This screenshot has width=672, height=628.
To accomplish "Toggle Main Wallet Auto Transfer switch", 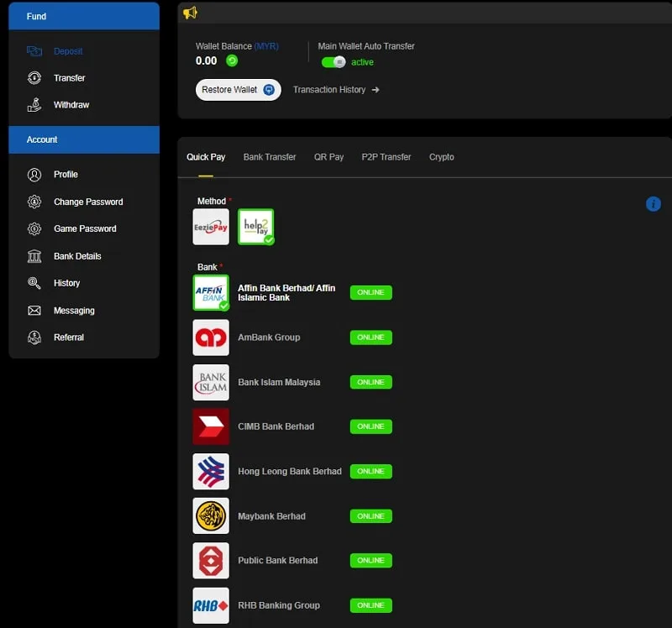I will pos(333,62).
